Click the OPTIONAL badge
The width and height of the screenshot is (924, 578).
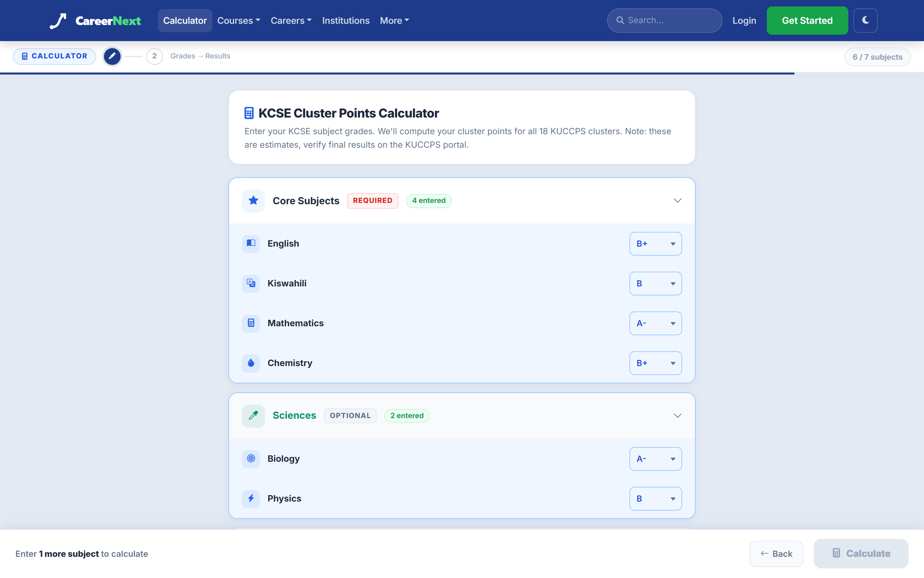click(350, 416)
